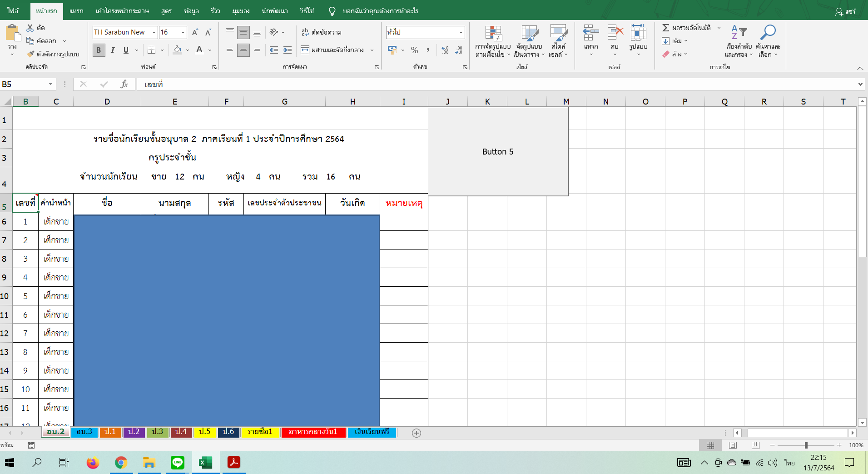
Task: Toggle center horizontal alignment
Action: pos(243,50)
